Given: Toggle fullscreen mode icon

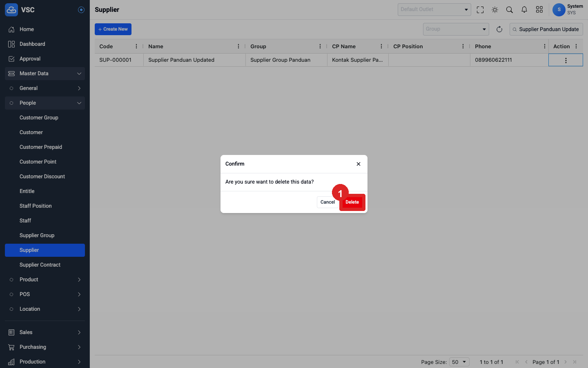Looking at the screenshot, I should coord(480,10).
